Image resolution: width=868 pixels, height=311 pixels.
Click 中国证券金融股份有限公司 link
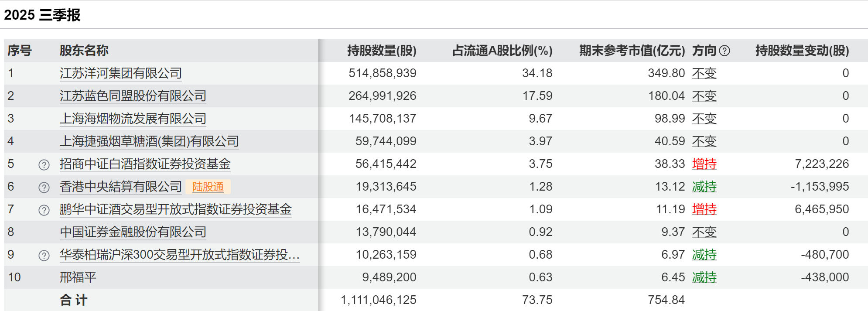[133, 232]
